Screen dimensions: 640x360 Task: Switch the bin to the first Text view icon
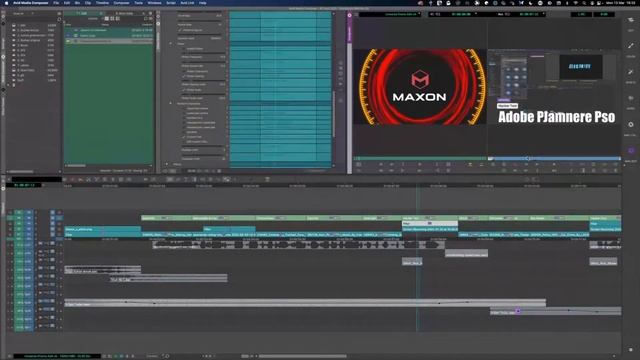[x=107, y=18]
